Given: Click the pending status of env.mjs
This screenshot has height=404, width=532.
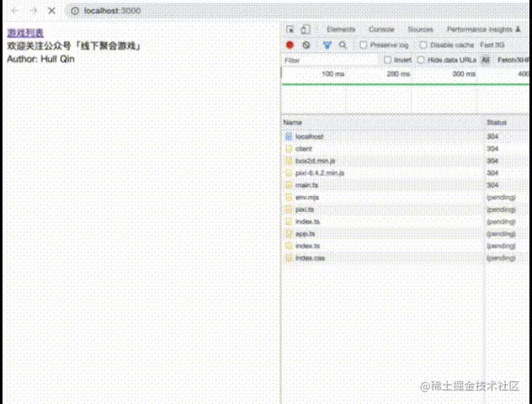Looking at the screenshot, I should click(501, 198).
